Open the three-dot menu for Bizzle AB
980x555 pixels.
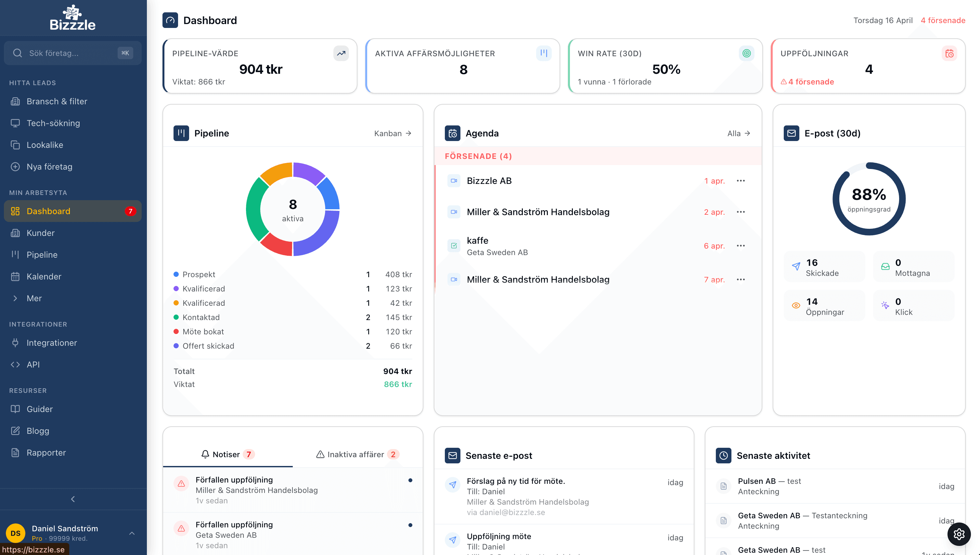pos(741,181)
